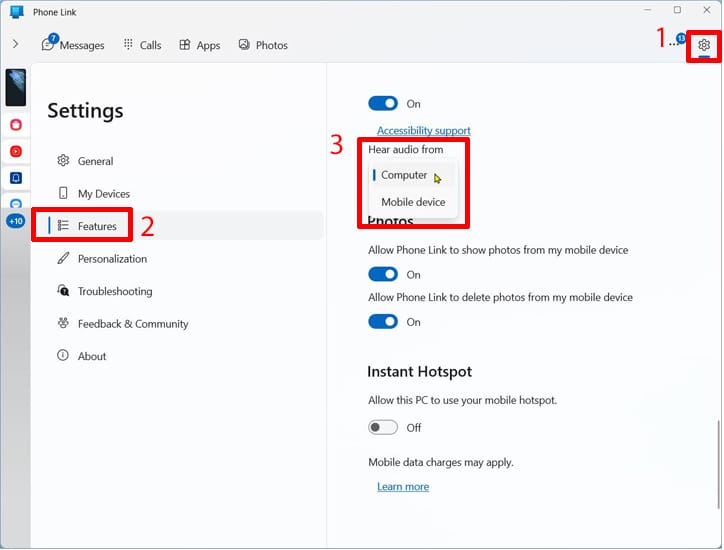
Task: Open the blue bell notification icon
Action: (16, 178)
